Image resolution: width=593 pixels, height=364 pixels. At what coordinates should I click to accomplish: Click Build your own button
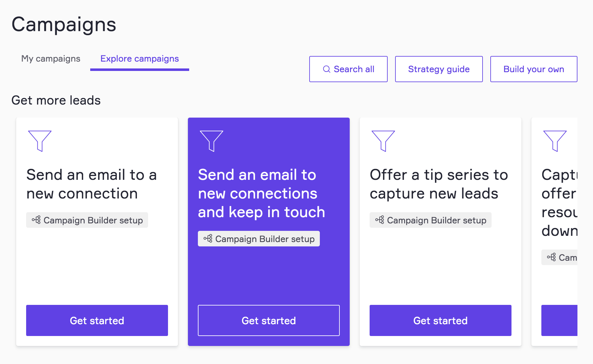pos(534,69)
